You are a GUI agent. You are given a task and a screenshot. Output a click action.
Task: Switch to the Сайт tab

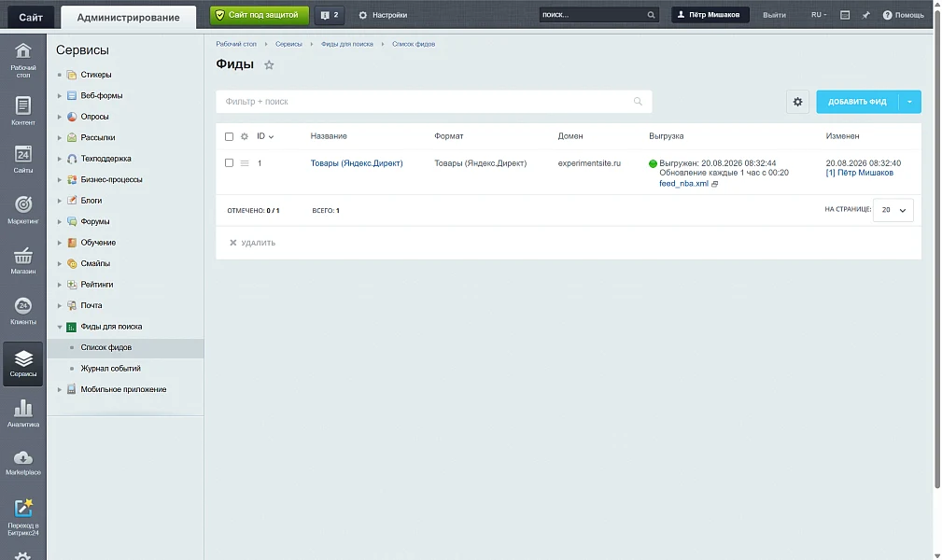(x=31, y=18)
